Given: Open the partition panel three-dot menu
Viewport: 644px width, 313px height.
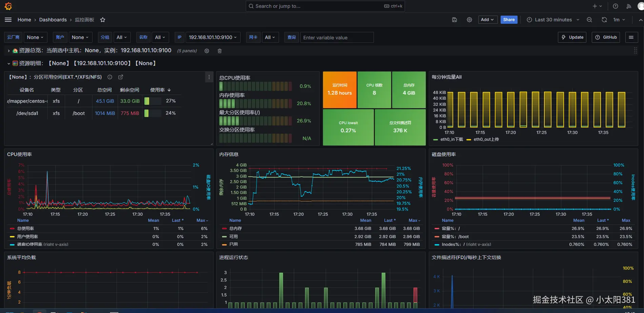Looking at the screenshot, I should [x=209, y=77].
